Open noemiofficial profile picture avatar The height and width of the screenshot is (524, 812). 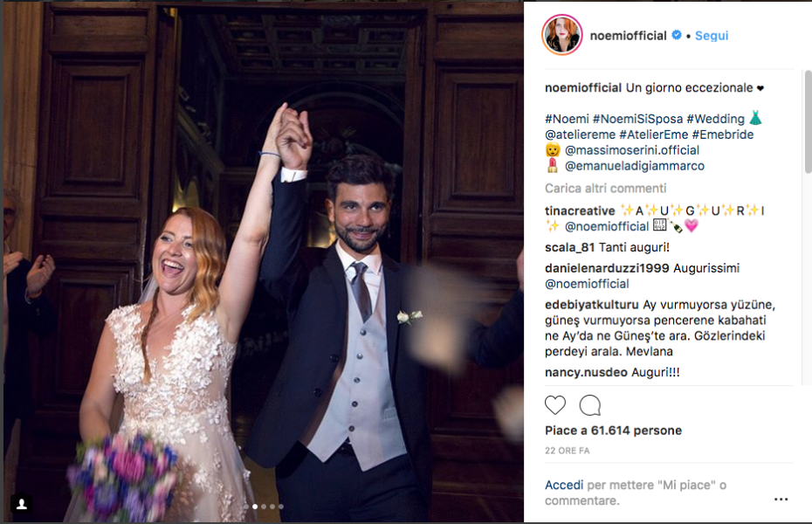pos(562,35)
